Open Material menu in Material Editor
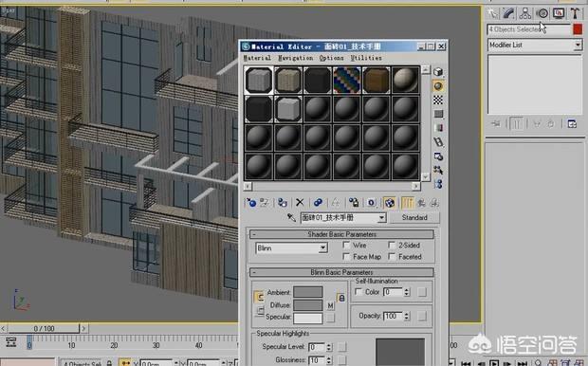 pyautogui.click(x=257, y=58)
